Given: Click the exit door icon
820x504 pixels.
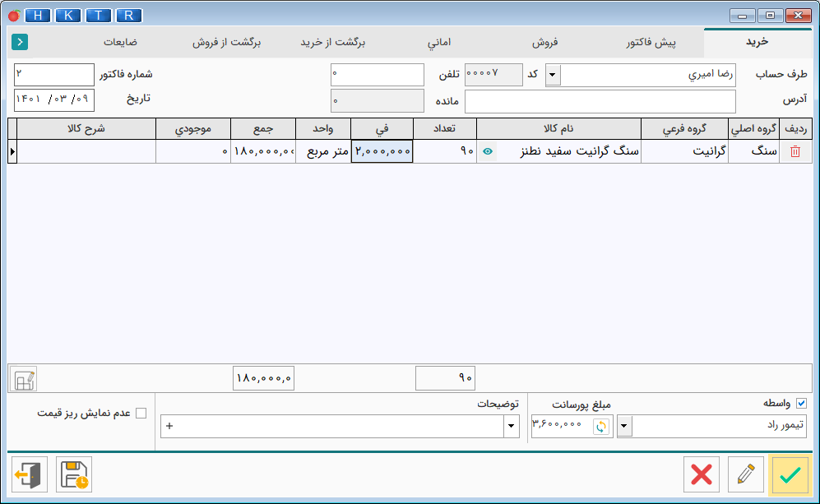Looking at the screenshot, I should pyautogui.click(x=30, y=474).
